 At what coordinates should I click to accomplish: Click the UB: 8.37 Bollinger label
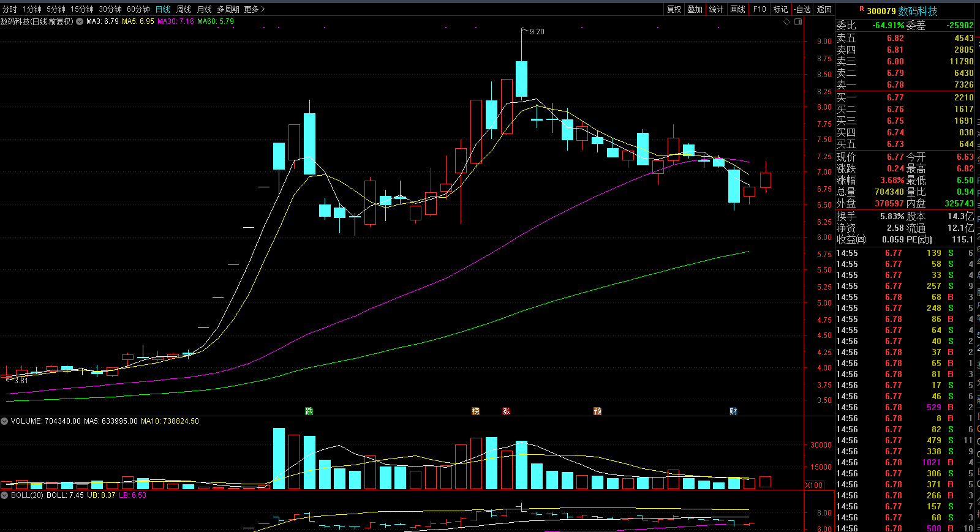point(101,495)
